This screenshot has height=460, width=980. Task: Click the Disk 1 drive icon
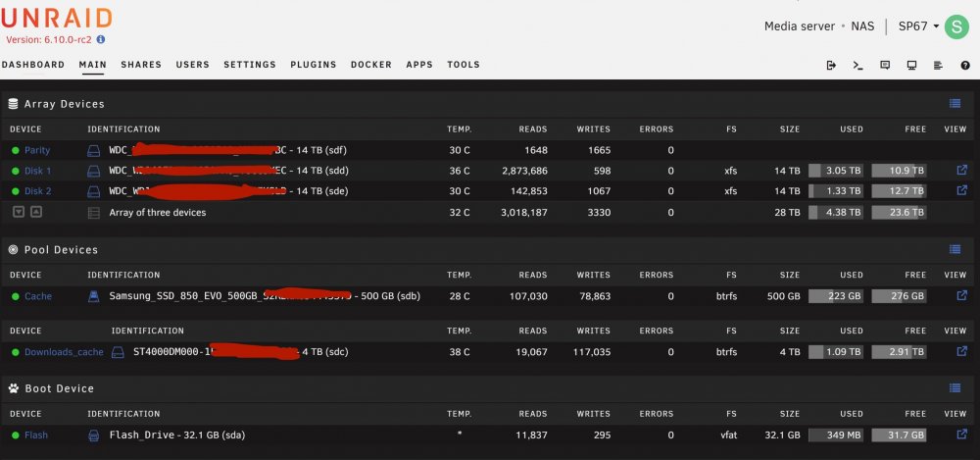pyautogui.click(x=93, y=171)
